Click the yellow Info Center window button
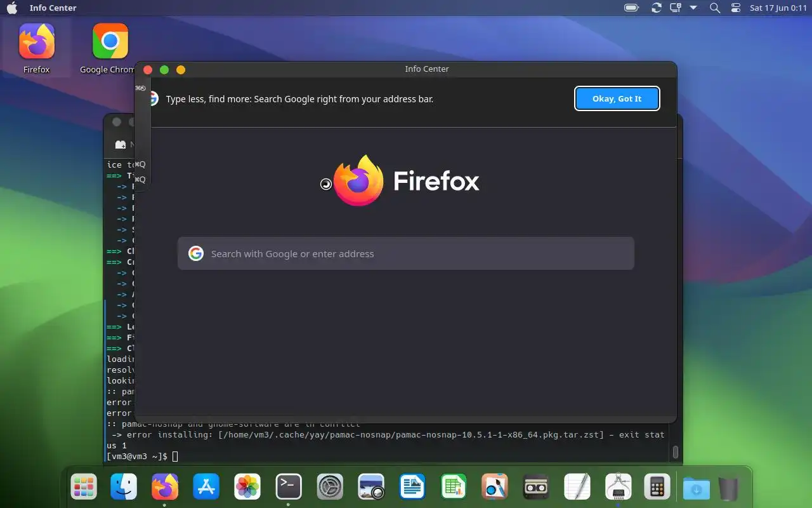This screenshot has width=812, height=508. (181, 69)
